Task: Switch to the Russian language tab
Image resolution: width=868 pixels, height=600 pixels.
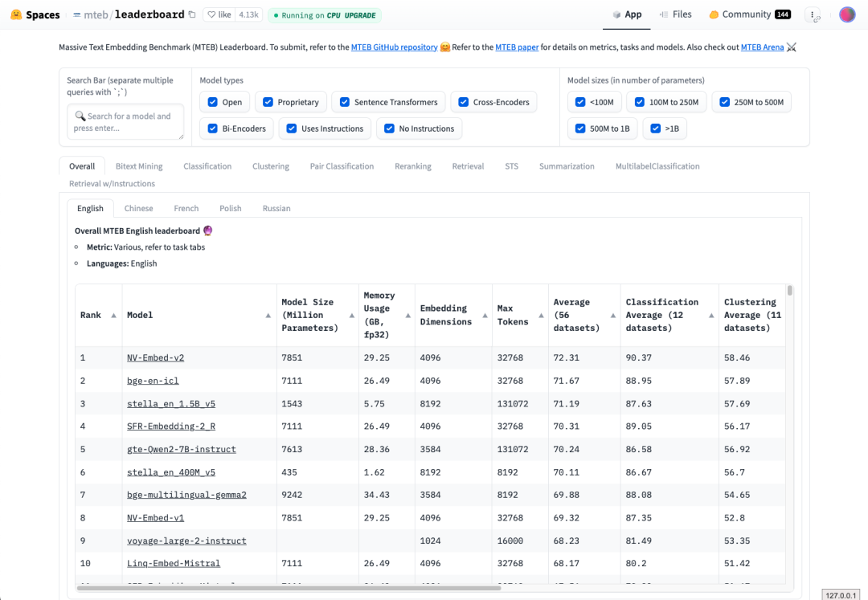Action: pos(276,209)
